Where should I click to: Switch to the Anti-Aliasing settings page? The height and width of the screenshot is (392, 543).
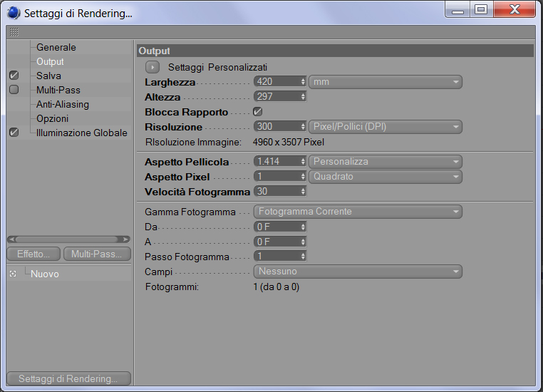(63, 104)
